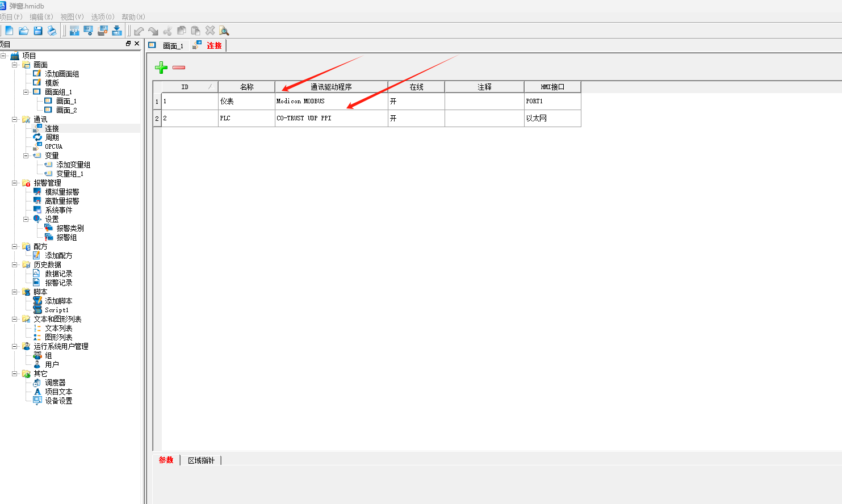Open the 帮助(H) menu

[x=133, y=17]
